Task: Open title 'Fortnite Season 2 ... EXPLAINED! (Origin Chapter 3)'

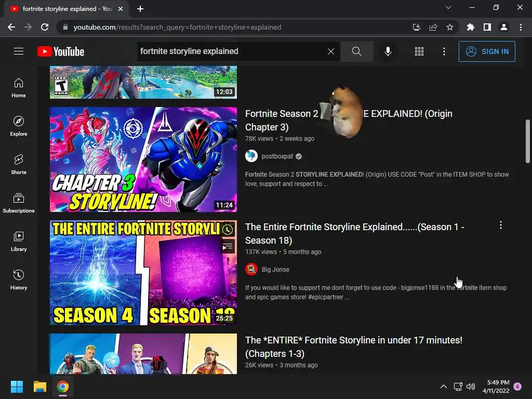Action: tap(349, 121)
